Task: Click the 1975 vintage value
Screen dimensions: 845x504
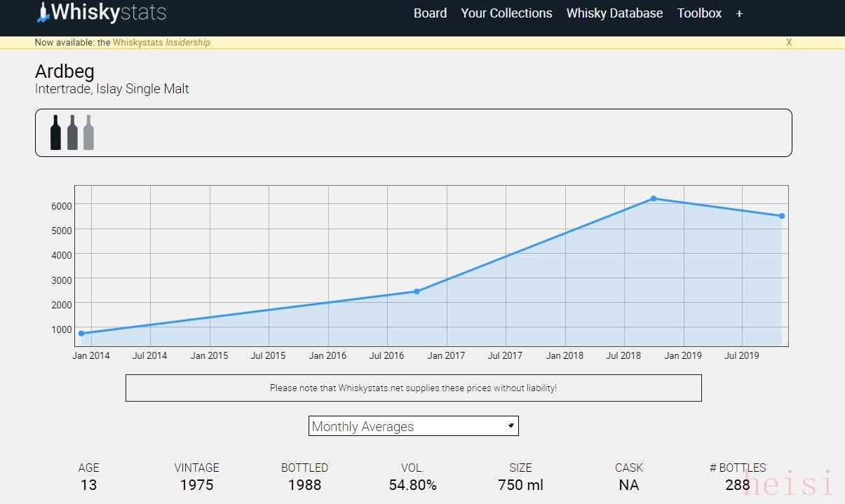Action: [196, 485]
